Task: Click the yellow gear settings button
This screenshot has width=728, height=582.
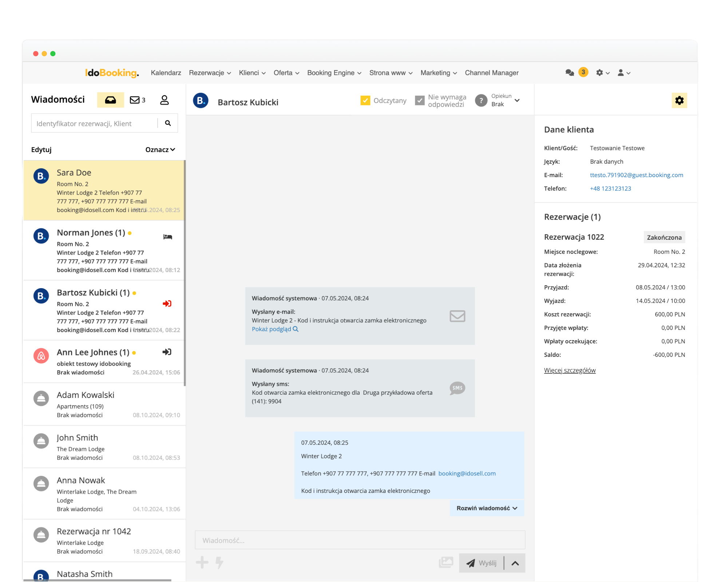Action: click(679, 100)
